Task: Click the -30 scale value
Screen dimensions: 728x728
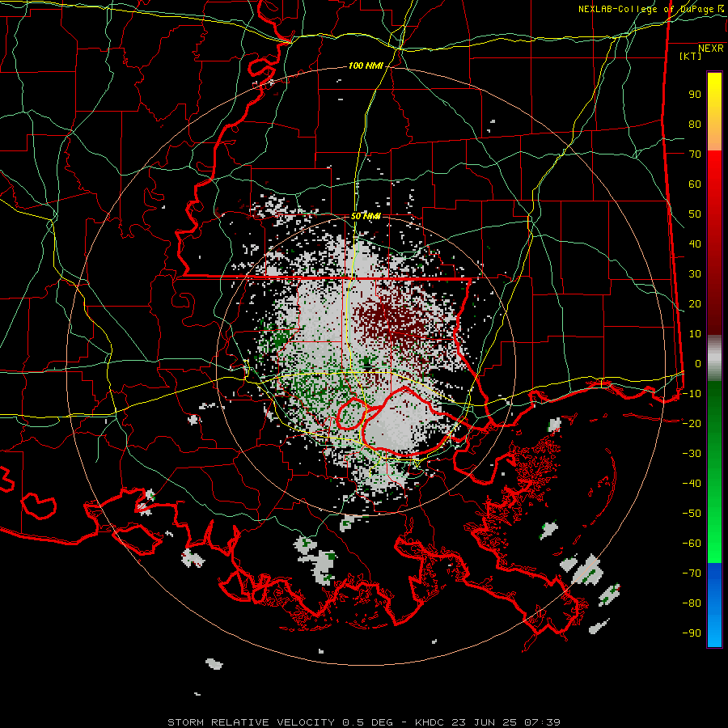Action: (692, 454)
